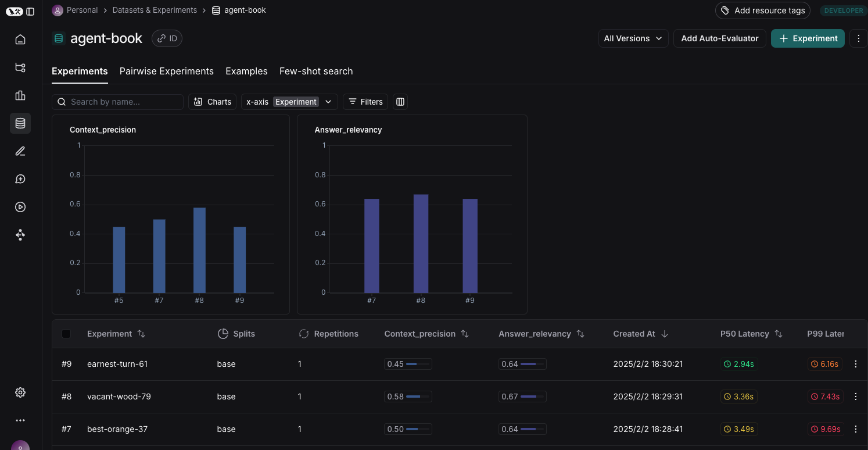Click the Add resource tags button
The height and width of the screenshot is (450, 868).
click(x=763, y=10)
